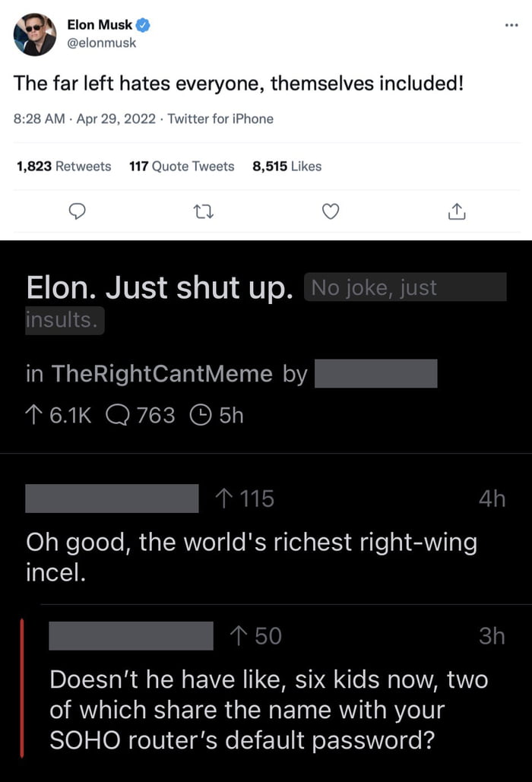The height and width of the screenshot is (782, 532).
Task: Open the three-dot overflow menu
Action: click(511, 24)
